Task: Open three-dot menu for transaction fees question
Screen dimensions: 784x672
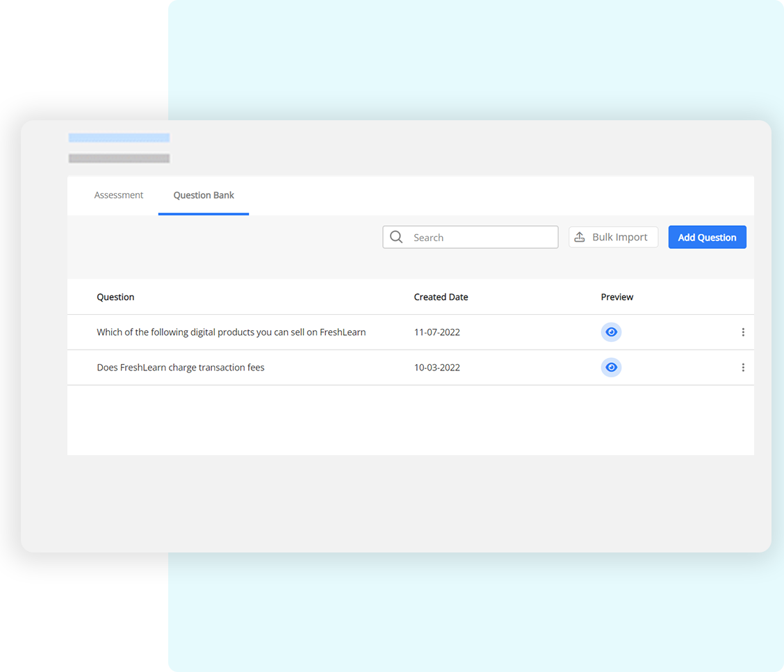Action: 743,367
